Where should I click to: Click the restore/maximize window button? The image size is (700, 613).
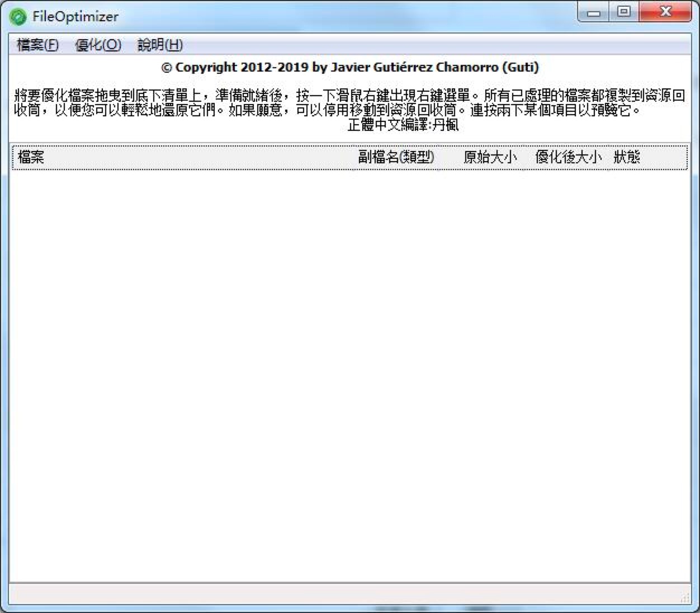624,11
